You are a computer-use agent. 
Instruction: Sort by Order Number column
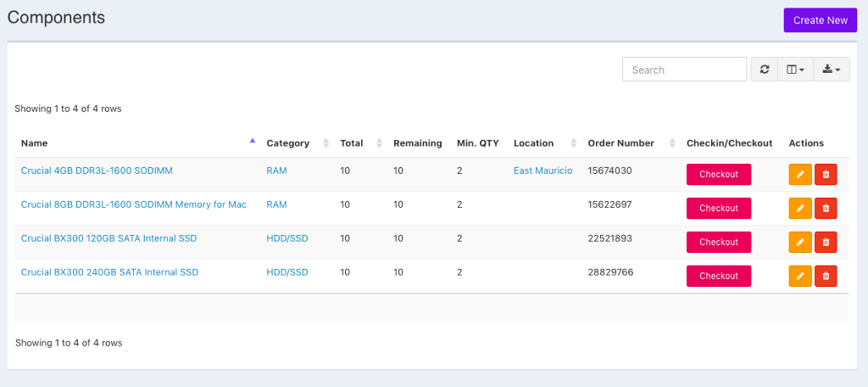tap(620, 143)
